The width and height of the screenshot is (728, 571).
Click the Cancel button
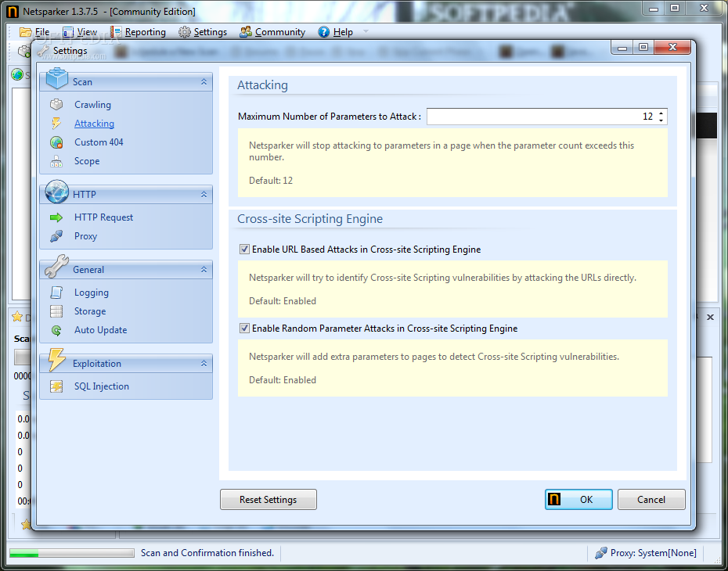pyautogui.click(x=651, y=500)
